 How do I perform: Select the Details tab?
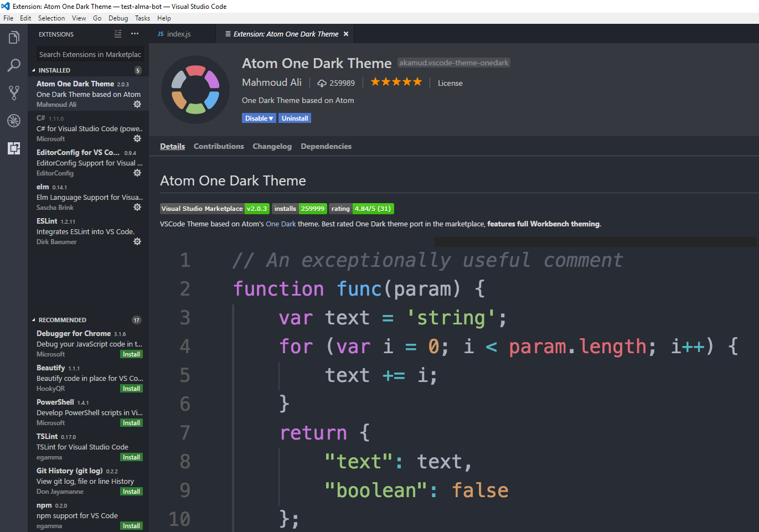[173, 146]
